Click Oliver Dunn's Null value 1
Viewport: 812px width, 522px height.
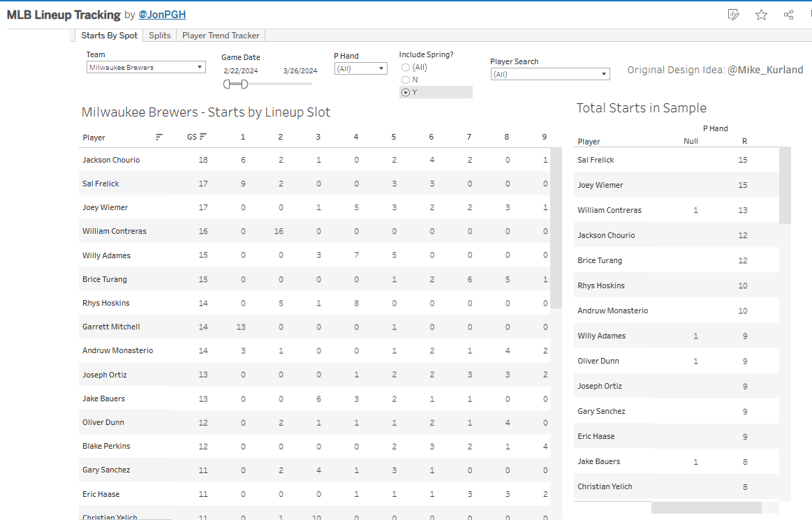point(695,361)
